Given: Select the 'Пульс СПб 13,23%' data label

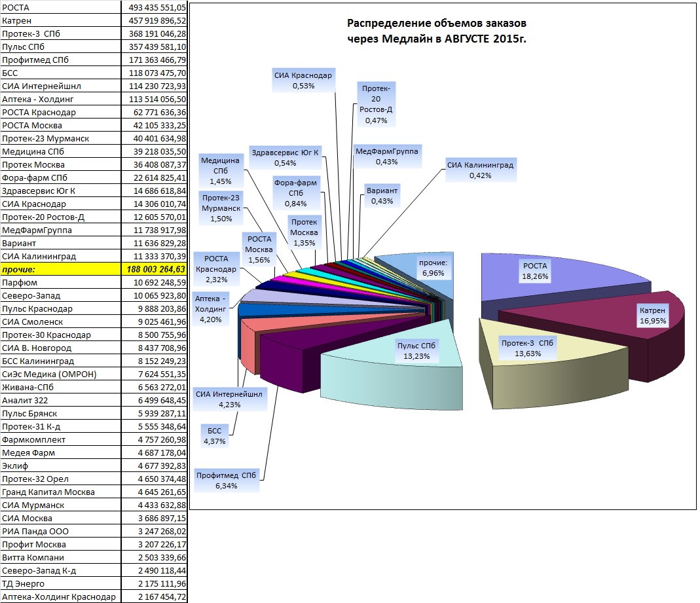Looking at the screenshot, I should coord(416,351).
